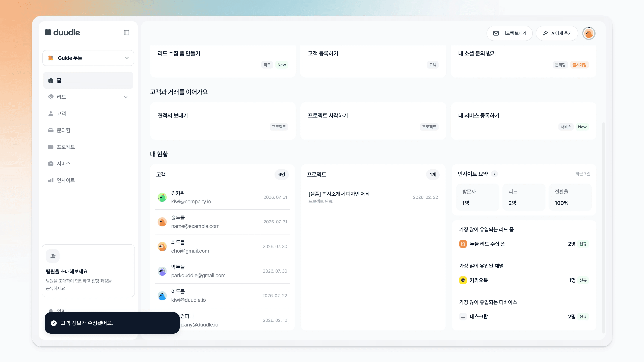The image size is (644, 362).
Task: Open the user profile avatar
Action: pyautogui.click(x=589, y=33)
